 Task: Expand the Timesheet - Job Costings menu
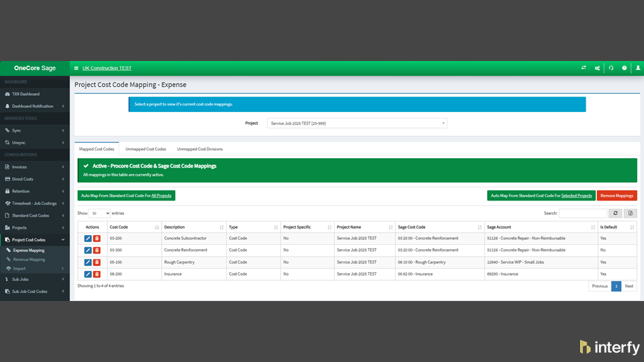[35, 204]
